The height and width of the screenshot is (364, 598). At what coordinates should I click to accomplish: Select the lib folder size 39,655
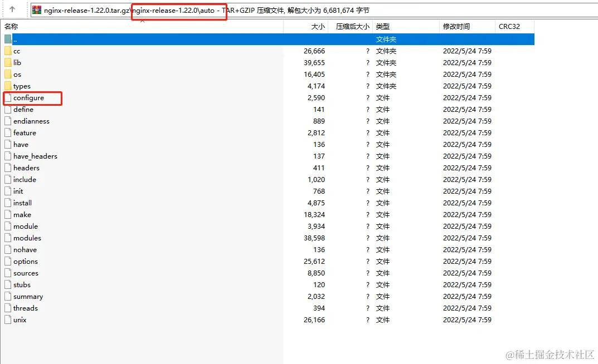click(314, 62)
